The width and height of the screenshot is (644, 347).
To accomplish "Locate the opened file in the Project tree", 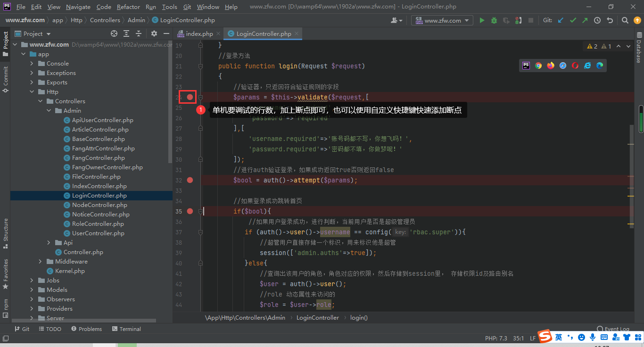I will click(x=114, y=33).
